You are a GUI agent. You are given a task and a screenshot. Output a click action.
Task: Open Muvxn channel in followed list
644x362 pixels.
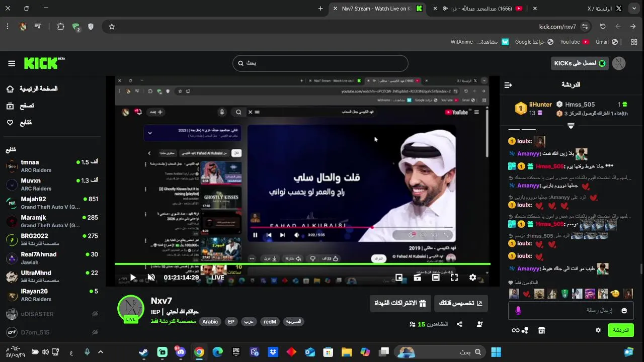coord(52,185)
